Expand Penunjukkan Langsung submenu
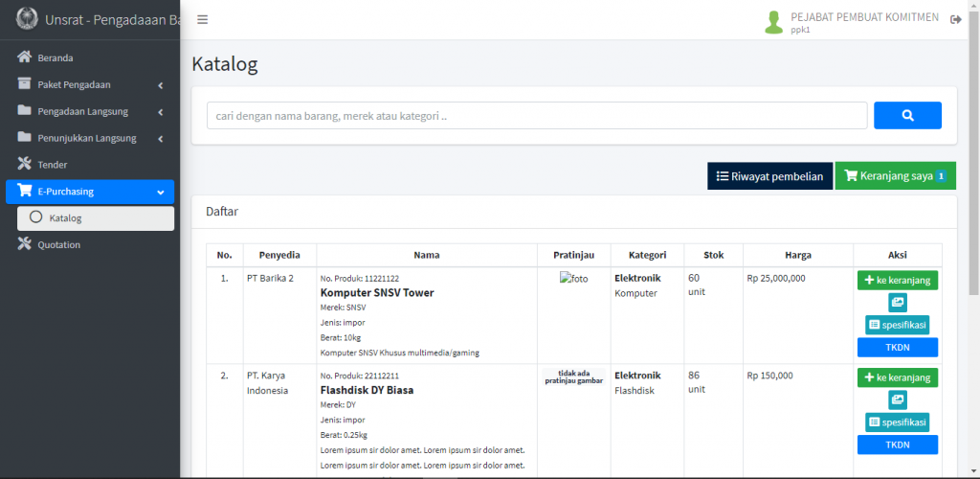 coord(90,138)
